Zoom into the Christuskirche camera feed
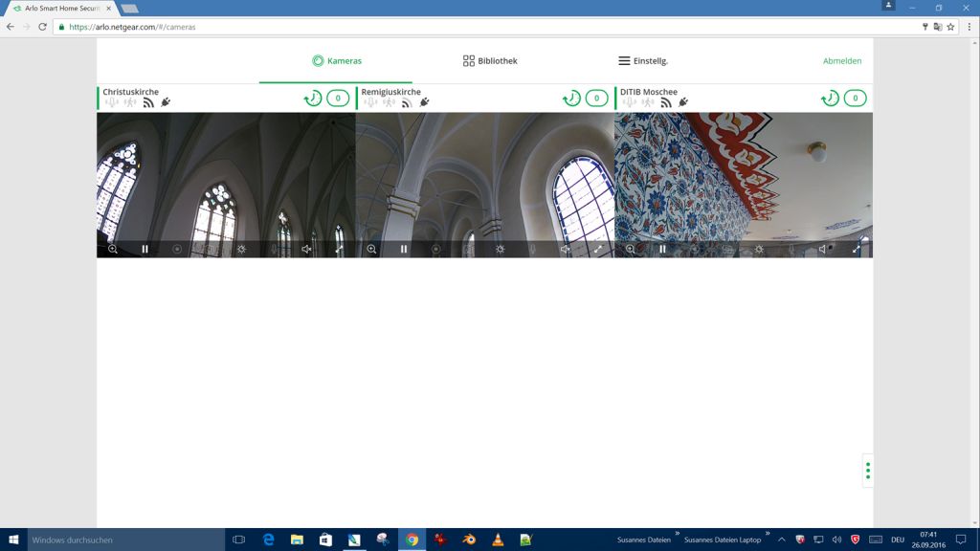This screenshot has width=980, height=551. (113, 249)
